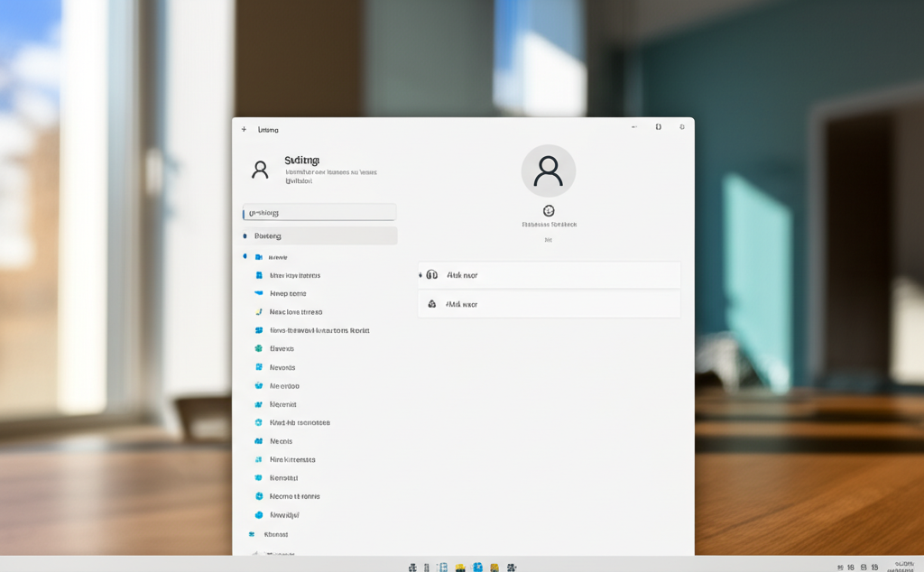Click the icon in the second card row
Image resolution: width=924 pixels, height=572 pixels.
[x=432, y=304]
